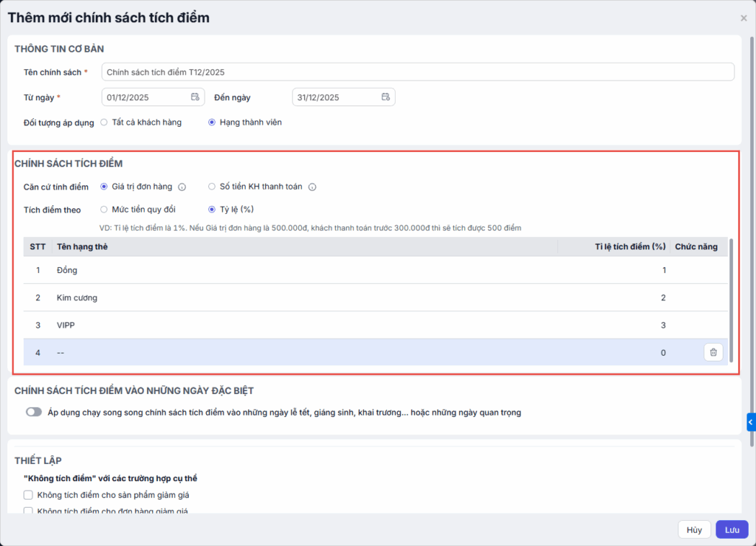Select Mức tiền quy đổi option
The width and height of the screenshot is (756, 546).
point(103,209)
